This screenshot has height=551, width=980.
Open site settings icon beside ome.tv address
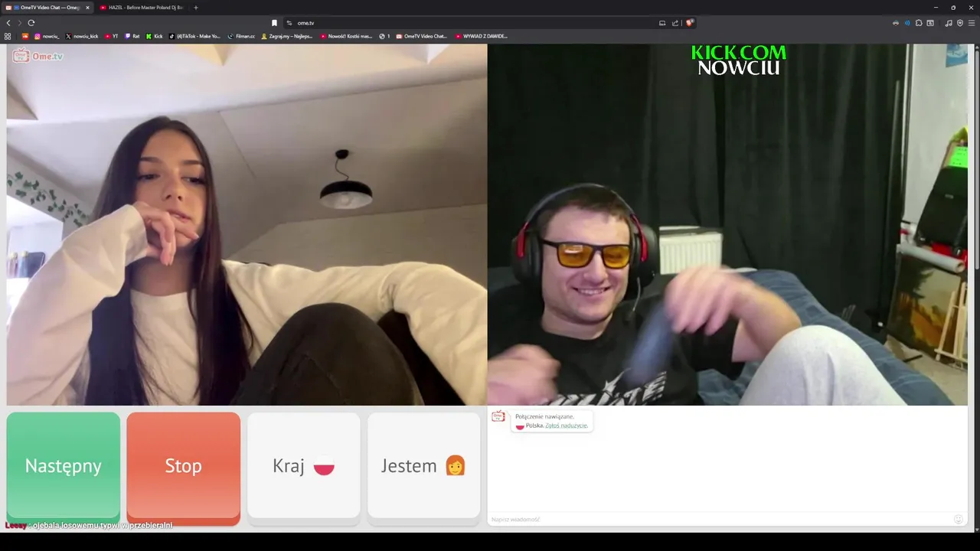[x=289, y=23]
